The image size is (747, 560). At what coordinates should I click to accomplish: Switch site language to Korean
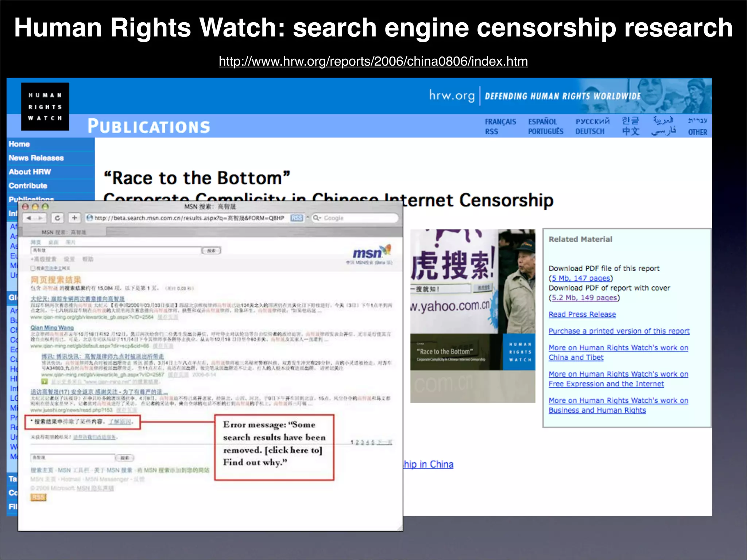(x=631, y=121)
